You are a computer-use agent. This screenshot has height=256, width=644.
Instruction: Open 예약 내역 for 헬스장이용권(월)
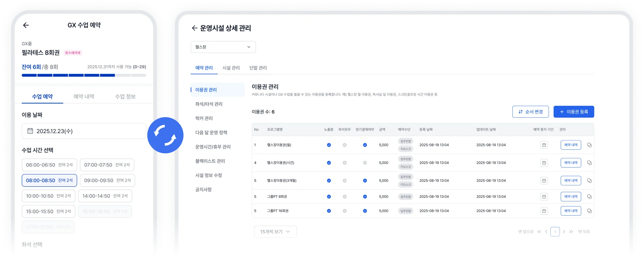[x=571, y=145]
